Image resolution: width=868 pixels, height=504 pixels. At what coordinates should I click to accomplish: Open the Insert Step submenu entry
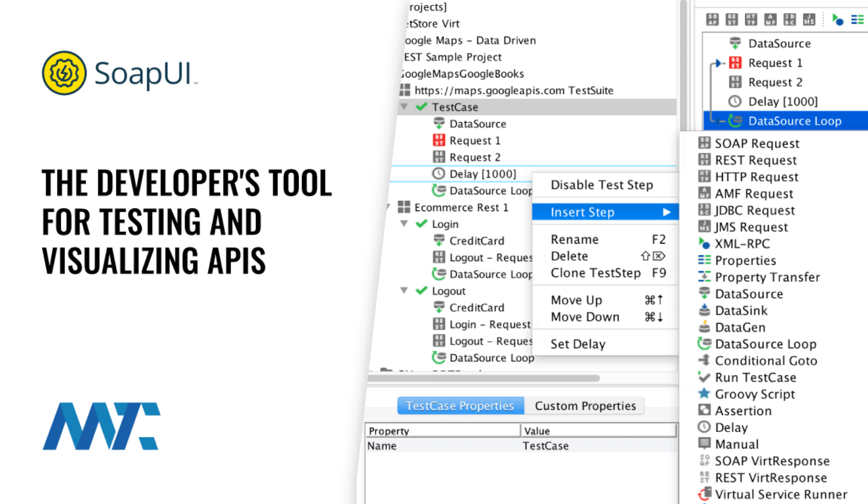(605, 212)
